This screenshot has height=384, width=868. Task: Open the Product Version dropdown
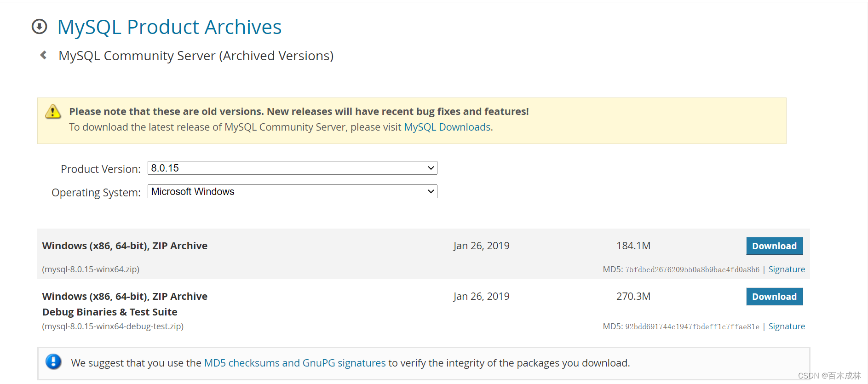(292, 168)
